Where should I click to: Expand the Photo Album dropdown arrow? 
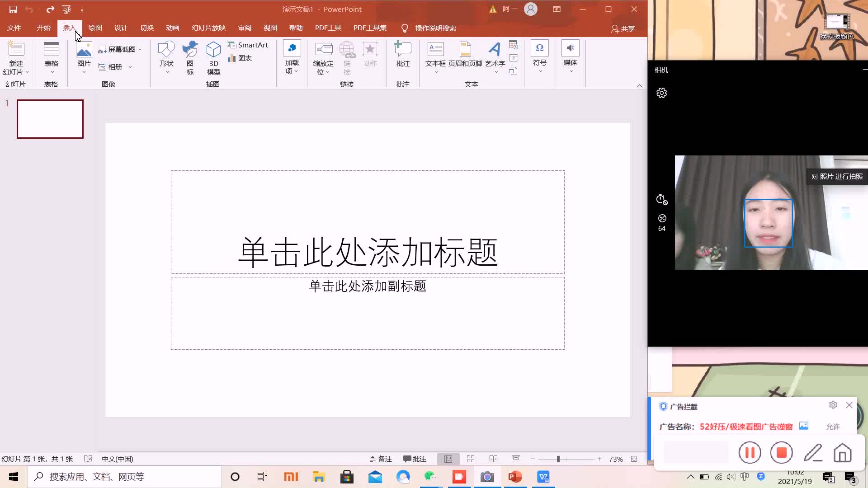(130, 67)
